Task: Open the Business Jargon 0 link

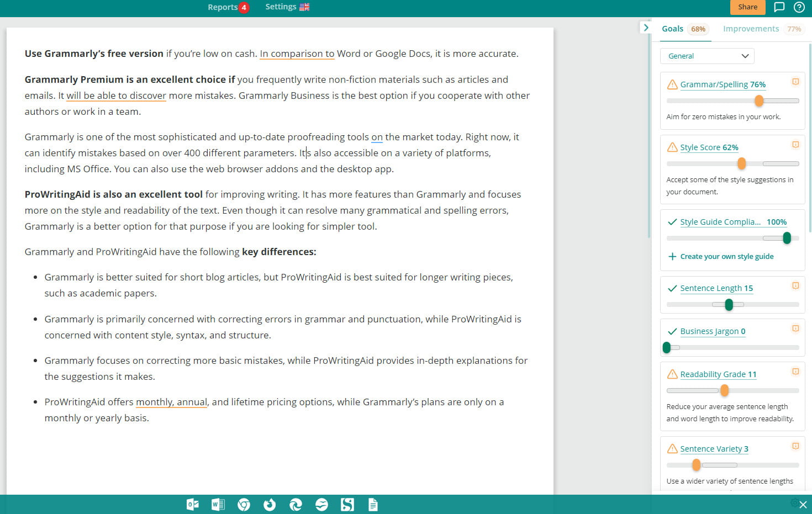Action: tap(713, 331)
